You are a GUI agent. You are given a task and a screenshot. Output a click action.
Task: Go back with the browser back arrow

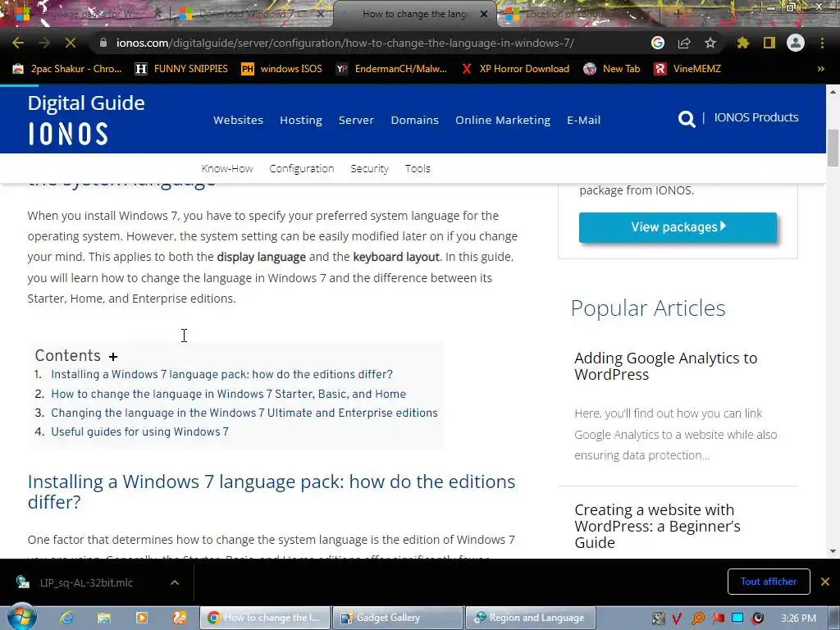coord(18,43)
